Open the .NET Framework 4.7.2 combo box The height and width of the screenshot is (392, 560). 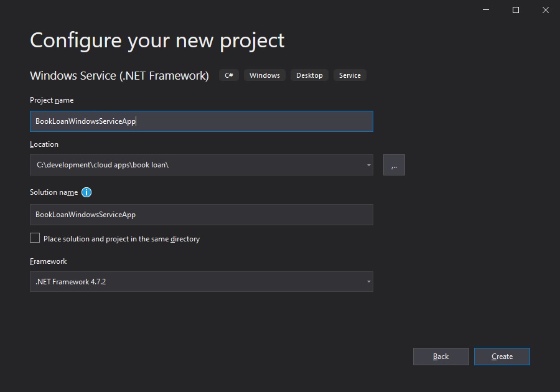pos(202,282)
